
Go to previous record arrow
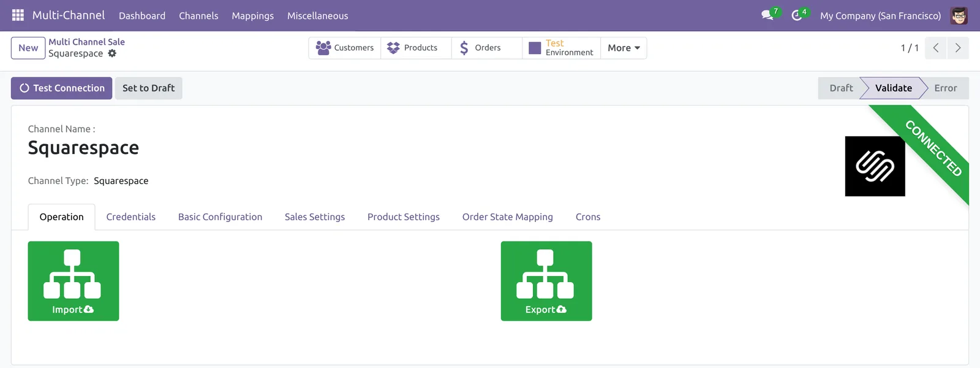(x=936, y=48)
